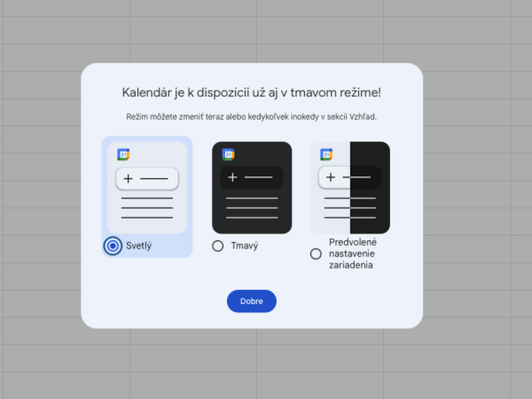
Task: Click the dialog heading about tmavom režime
Action: tap(251, 92)
